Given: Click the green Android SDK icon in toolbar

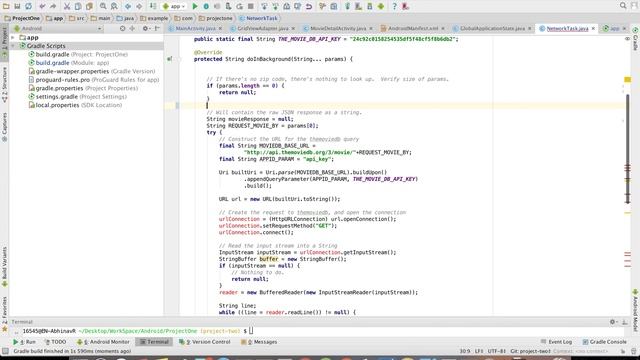Looking at the screenshot, I should click(x=381, y=6).
